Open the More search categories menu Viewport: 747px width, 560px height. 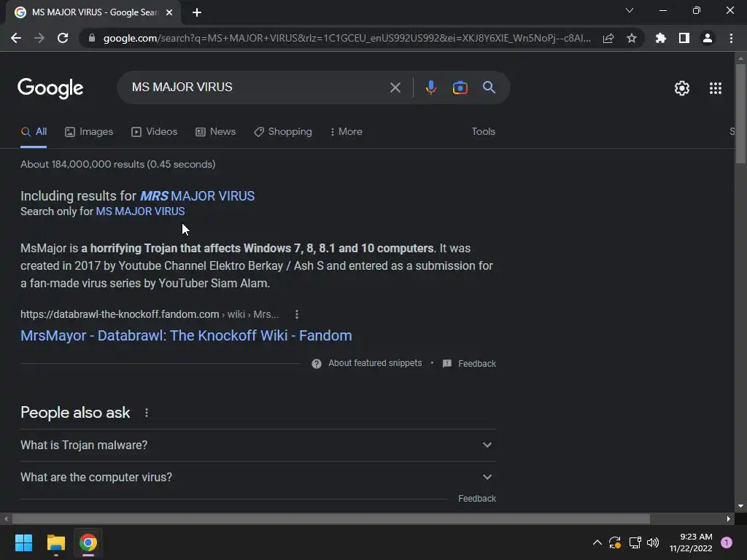346,132
